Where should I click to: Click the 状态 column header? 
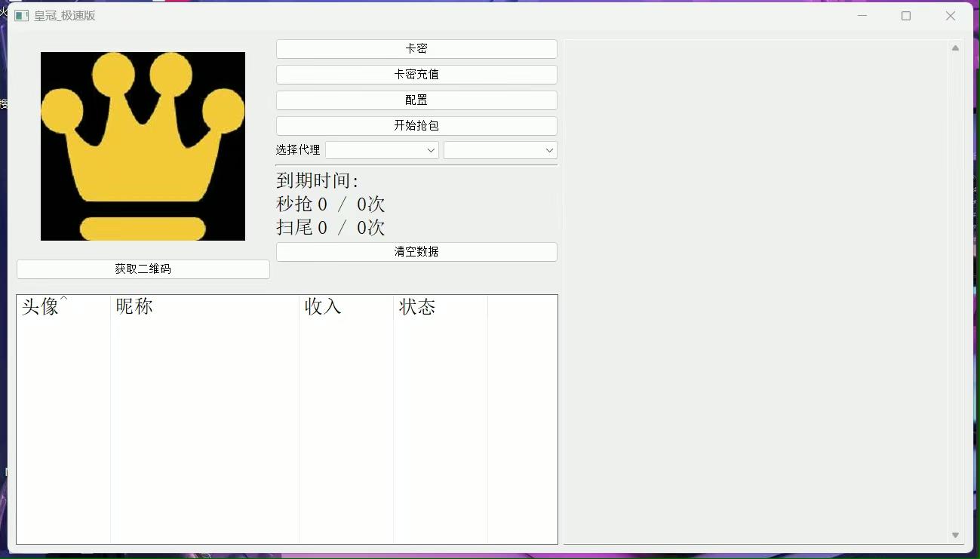coord(417,306)
